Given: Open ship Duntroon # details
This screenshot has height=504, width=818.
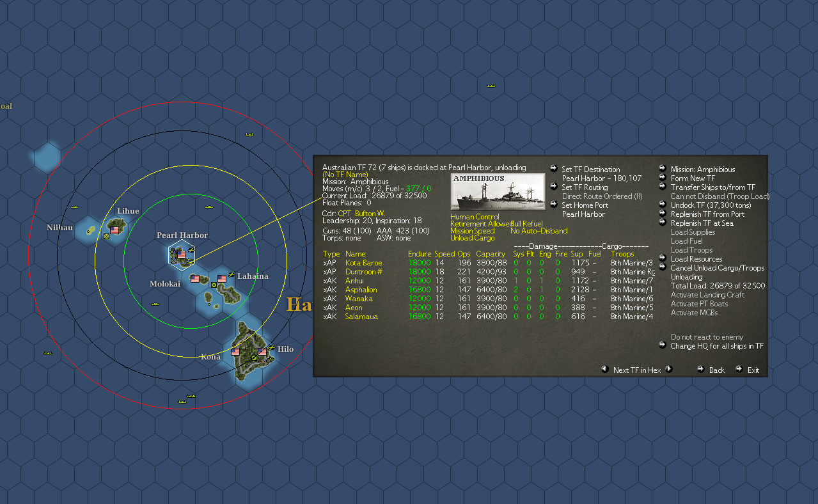Looking at the screenshot, I should tap(364, 272).
